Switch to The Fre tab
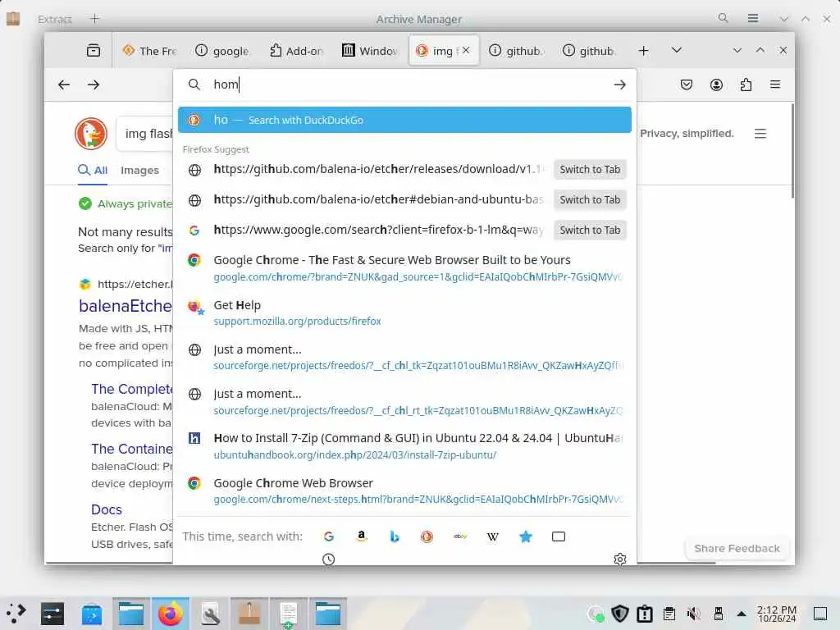The height and width of the screenshot is (630, 840). tap(149, 50)
